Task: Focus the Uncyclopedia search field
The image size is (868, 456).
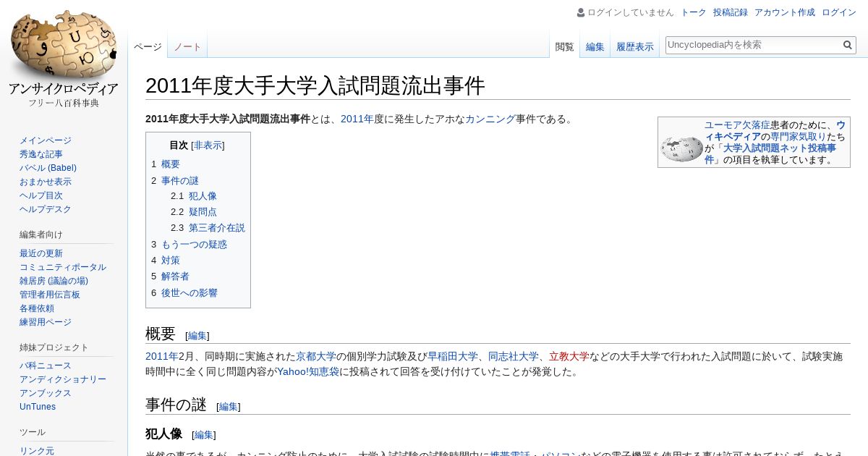Action: click(x=754, y=45)
